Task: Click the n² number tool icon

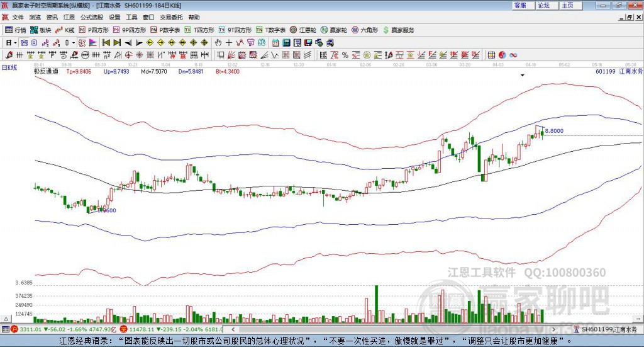Action: click(x=107, y=55)
